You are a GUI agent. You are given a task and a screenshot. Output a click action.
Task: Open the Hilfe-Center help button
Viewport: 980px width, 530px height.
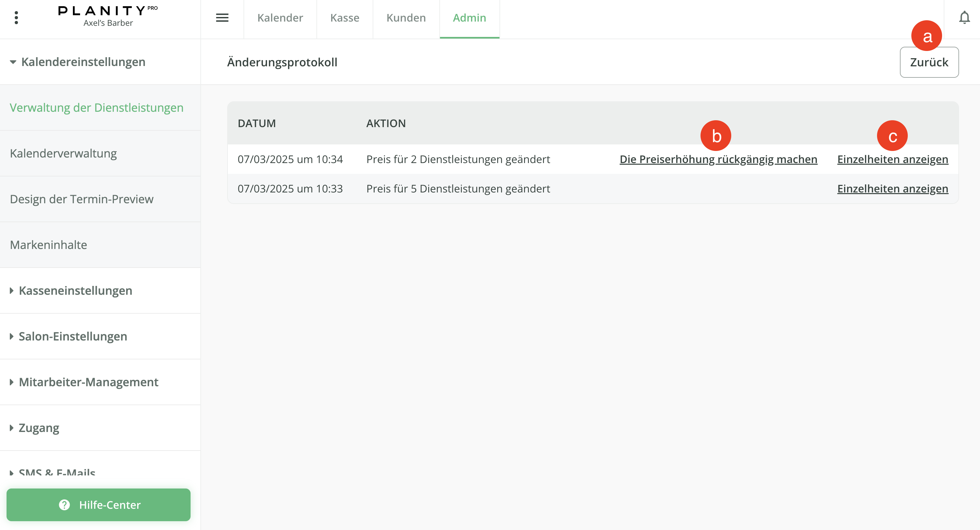pos(98,505)
